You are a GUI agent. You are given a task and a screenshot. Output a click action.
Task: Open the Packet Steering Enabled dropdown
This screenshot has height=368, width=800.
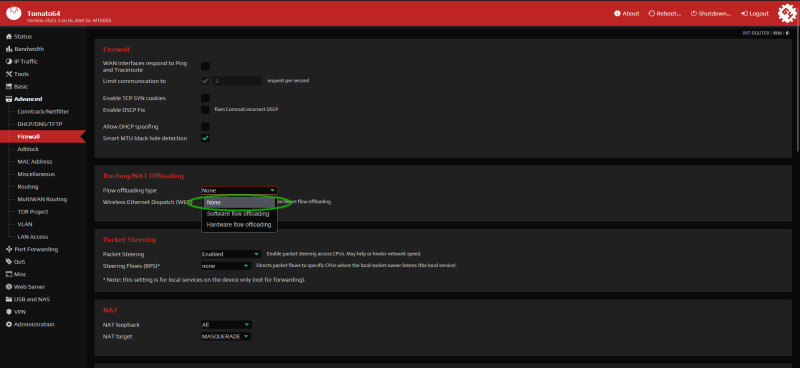tap(231, 254)
